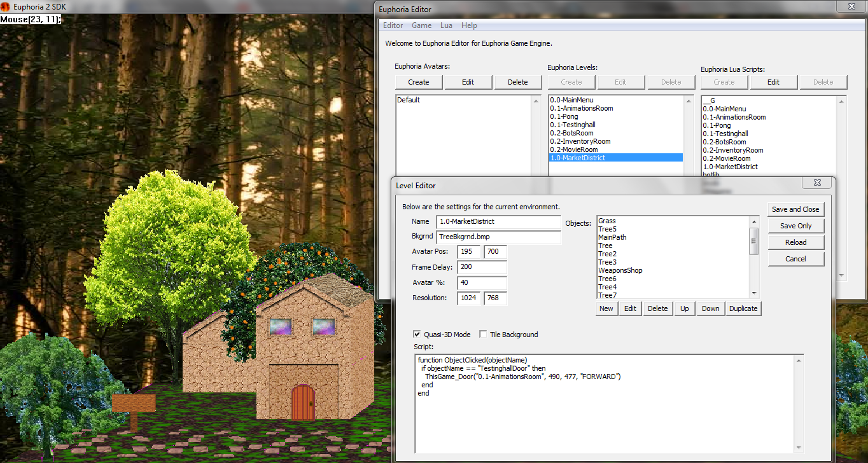Click the Lua Scripts list scroll up arrow

click(841, 100)
